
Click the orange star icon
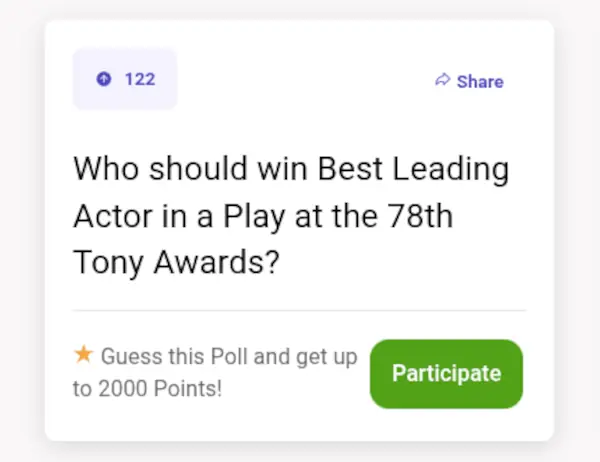[84, 354]
